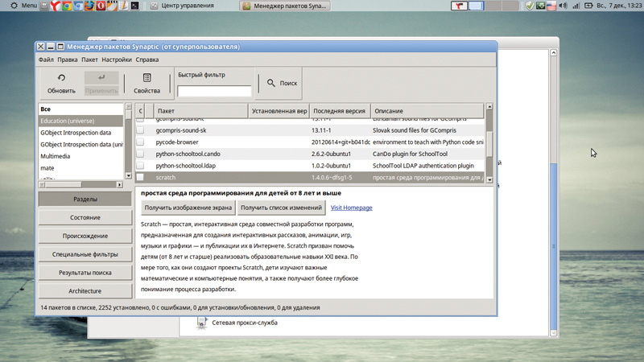Focus the Быстрый фильтр text field
The image size is (644, 362).
click(214, 91)
